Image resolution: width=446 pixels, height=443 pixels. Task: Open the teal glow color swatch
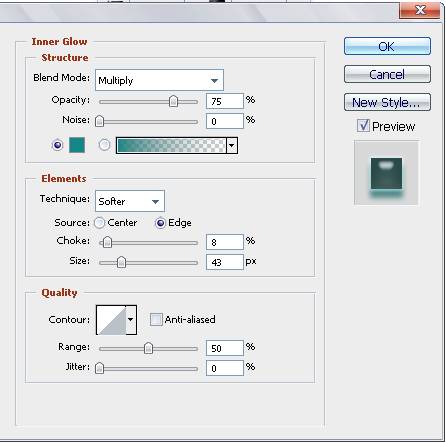77,145
